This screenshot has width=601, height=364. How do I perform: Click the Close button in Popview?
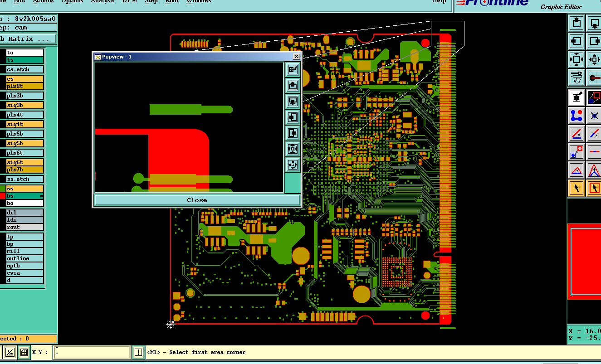tap(197, 200)
